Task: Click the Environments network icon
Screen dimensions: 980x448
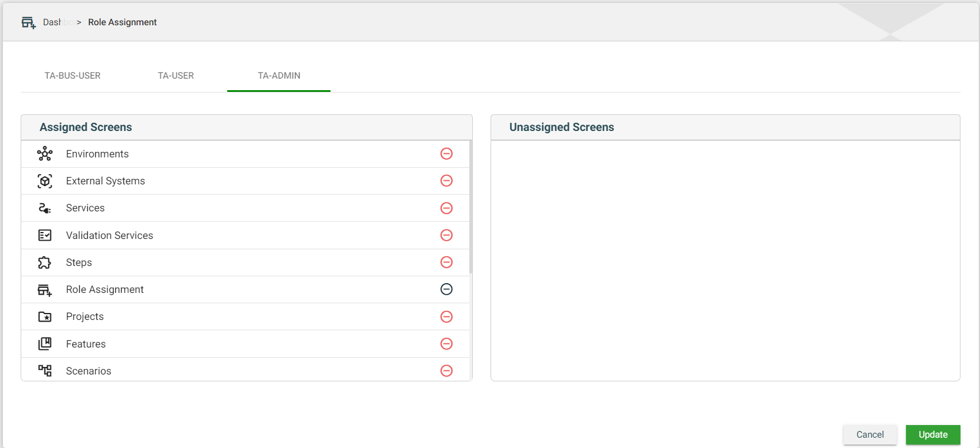Action: pyautogui.click(x=45, y=154)
